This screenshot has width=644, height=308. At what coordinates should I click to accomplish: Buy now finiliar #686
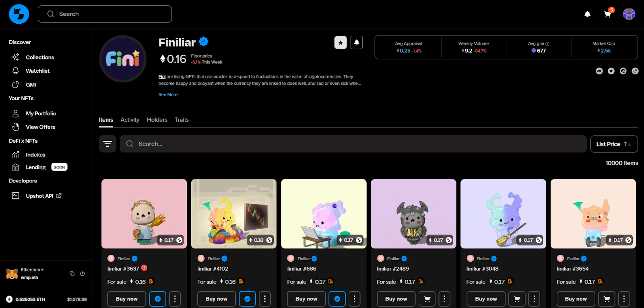pos(306,299)
